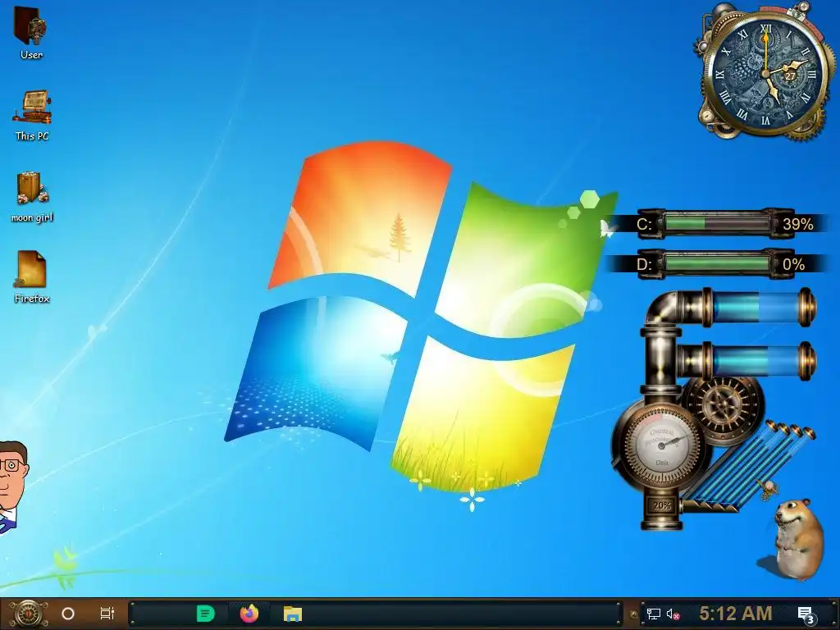Unmute the volume tray icon
Viewport: 840px width, 630px height.
coord(673,614)
